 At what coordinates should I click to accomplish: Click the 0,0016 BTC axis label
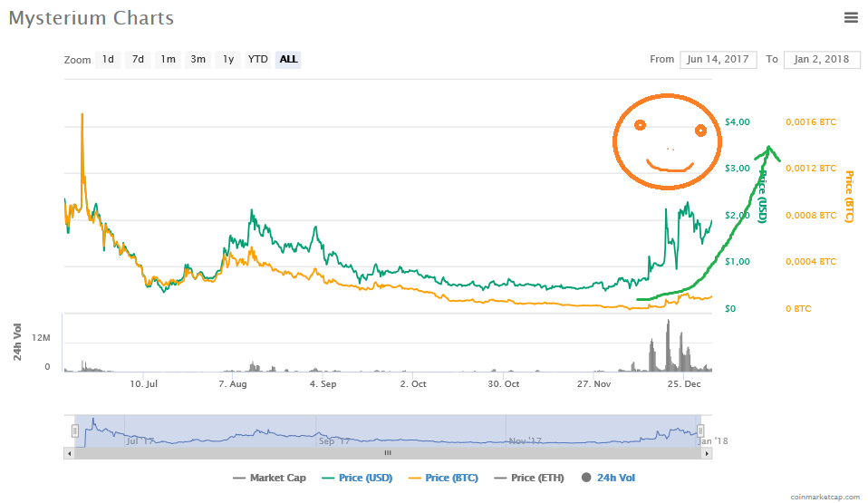pos(811,121)
